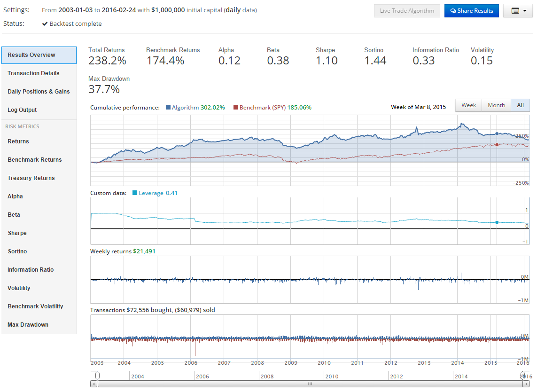
Task: Open the layout dropdown menu button
Action: click(x=517, y=11)
